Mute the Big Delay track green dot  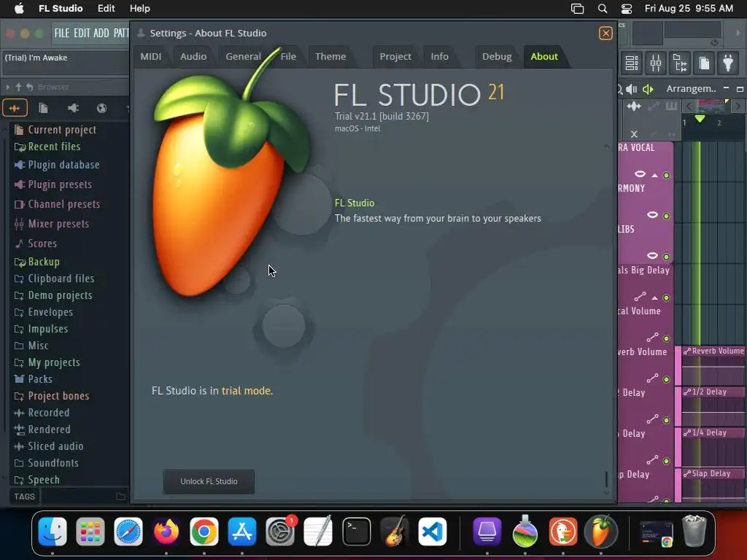[667, 298]
